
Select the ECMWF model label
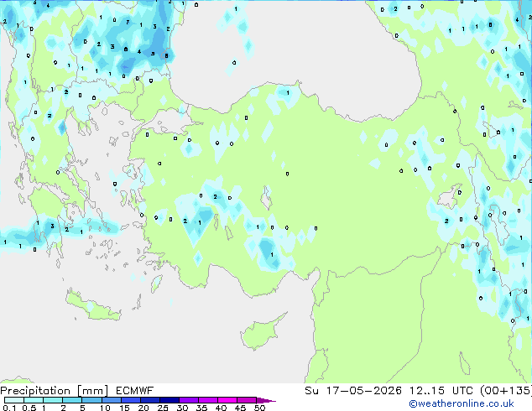pos(135,391)
